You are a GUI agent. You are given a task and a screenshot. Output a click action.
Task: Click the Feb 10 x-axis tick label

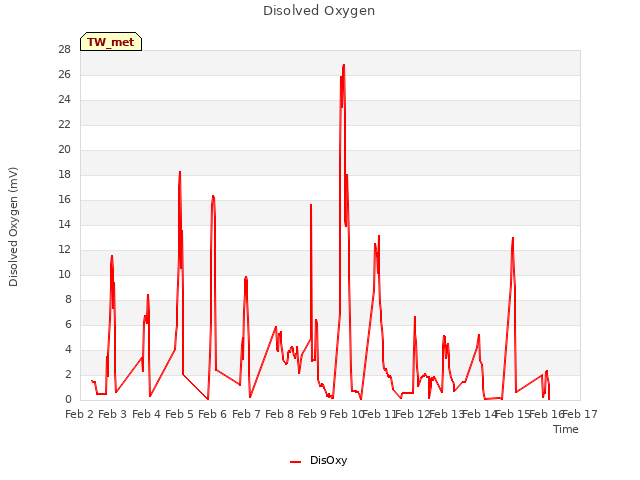[x=346, y=414]
